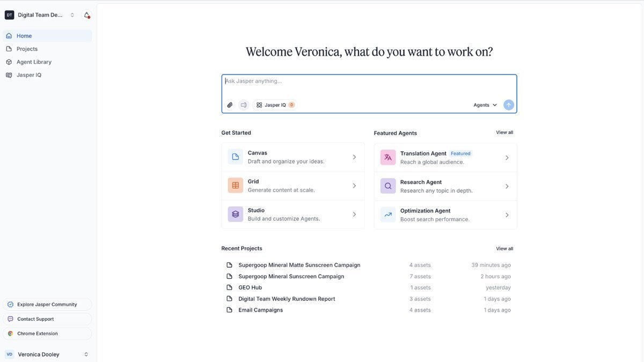Click the Contact Support button
This screenshot has height=362, width=644.
[47, 319]
